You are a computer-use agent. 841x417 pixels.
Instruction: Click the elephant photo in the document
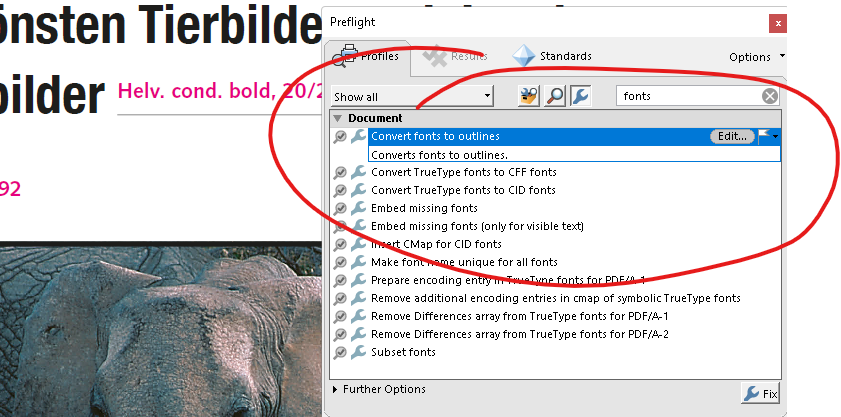click(x=161, y=330)
